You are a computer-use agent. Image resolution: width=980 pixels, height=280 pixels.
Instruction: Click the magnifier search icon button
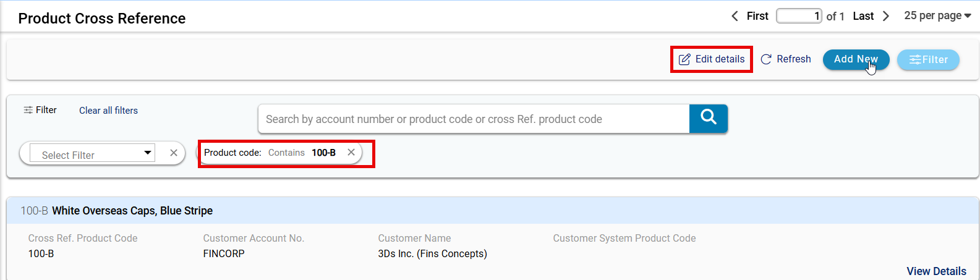click(708, 118)
